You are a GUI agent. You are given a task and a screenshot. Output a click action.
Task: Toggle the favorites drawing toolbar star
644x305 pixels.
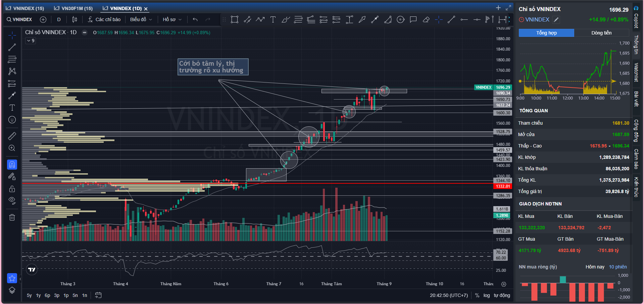click(12, 278)
